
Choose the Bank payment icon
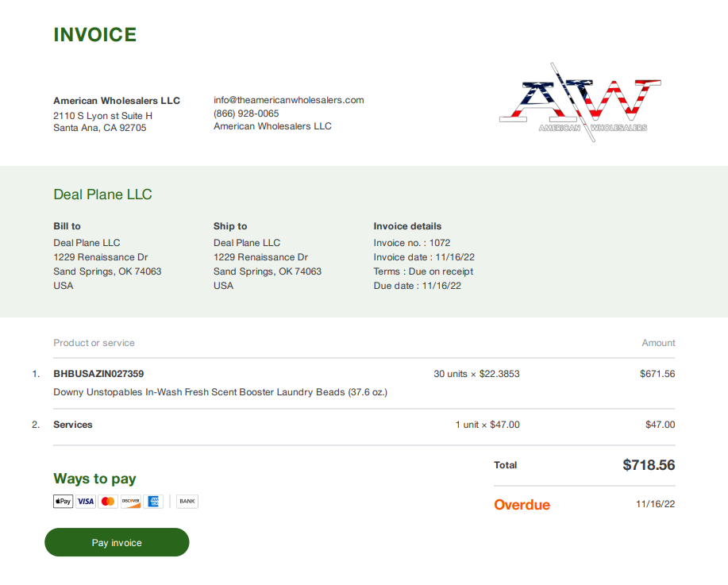[x=187, y=502]
